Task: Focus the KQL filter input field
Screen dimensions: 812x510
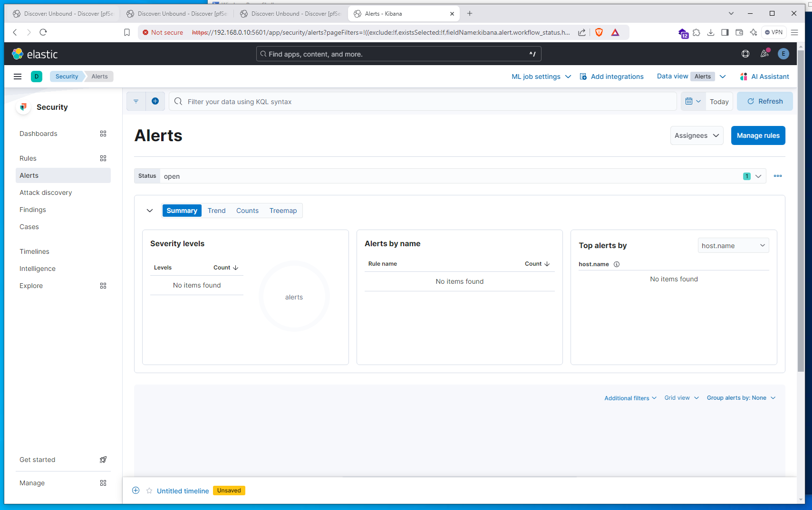Action: coord(423,101)
